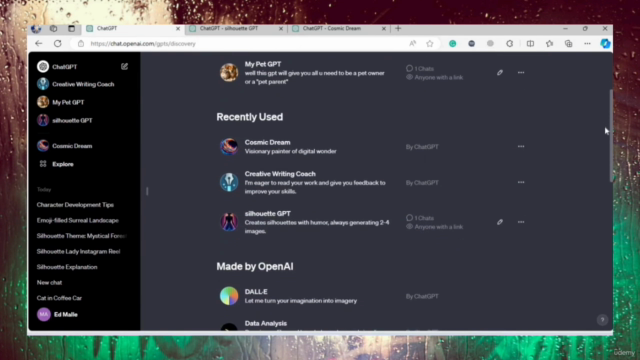Click My Pet GPT avatar thumbnail

tap(229, 73)
